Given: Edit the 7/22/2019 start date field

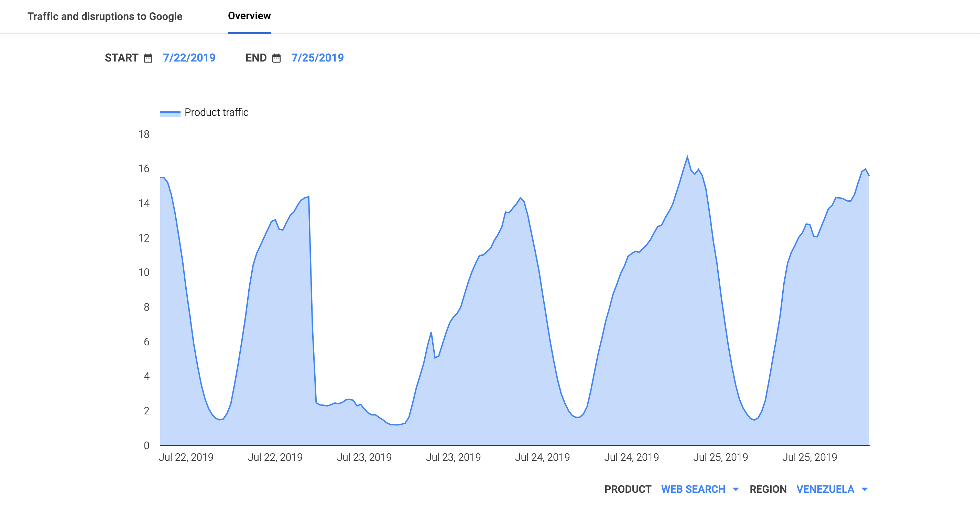Looking at the screenshot, I should pyautogui.click(x=189, y=58).
